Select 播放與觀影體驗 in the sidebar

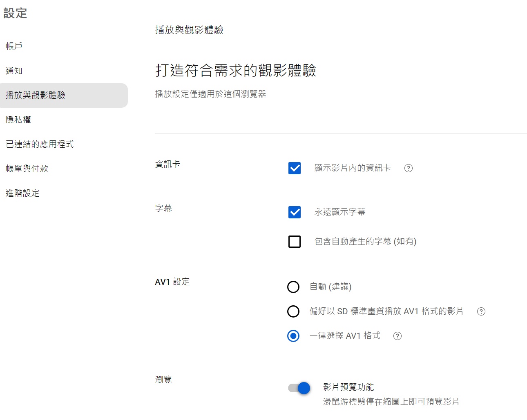36,95
